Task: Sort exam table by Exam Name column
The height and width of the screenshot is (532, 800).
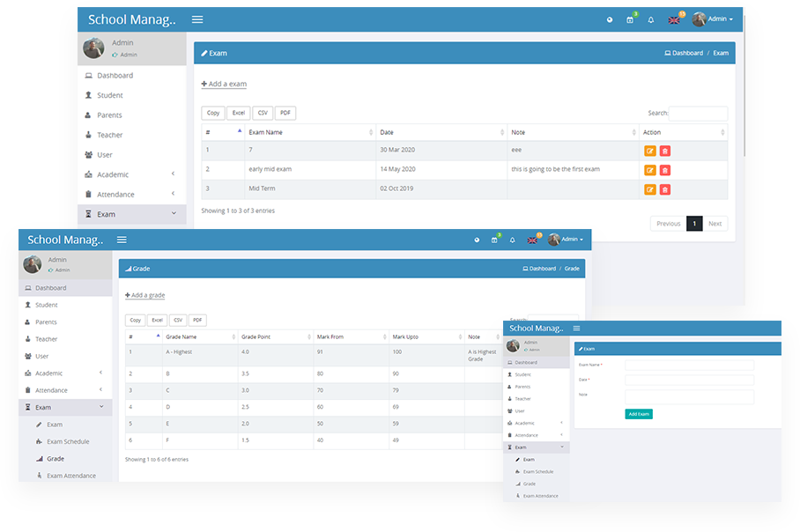Action: 310,132
